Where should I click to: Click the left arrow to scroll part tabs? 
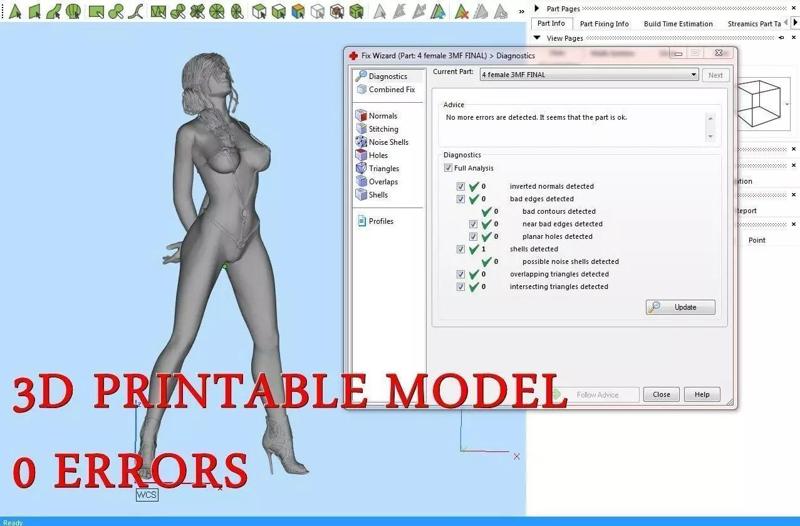point(786,22)
